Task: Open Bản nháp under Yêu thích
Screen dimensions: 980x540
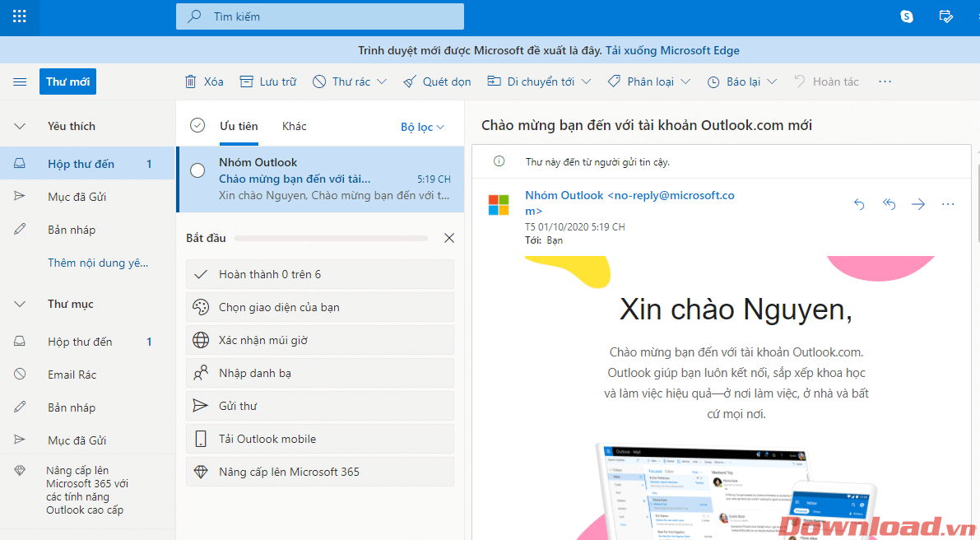Action: 87,230
